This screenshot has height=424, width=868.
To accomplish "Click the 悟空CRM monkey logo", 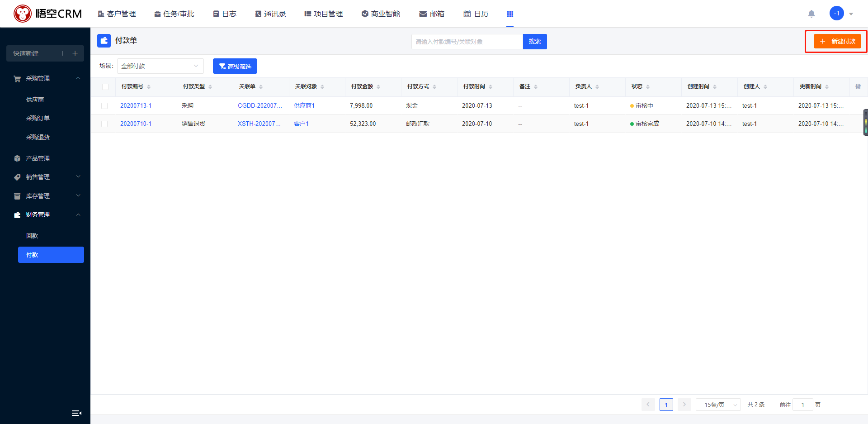I will tap(23, 14).
